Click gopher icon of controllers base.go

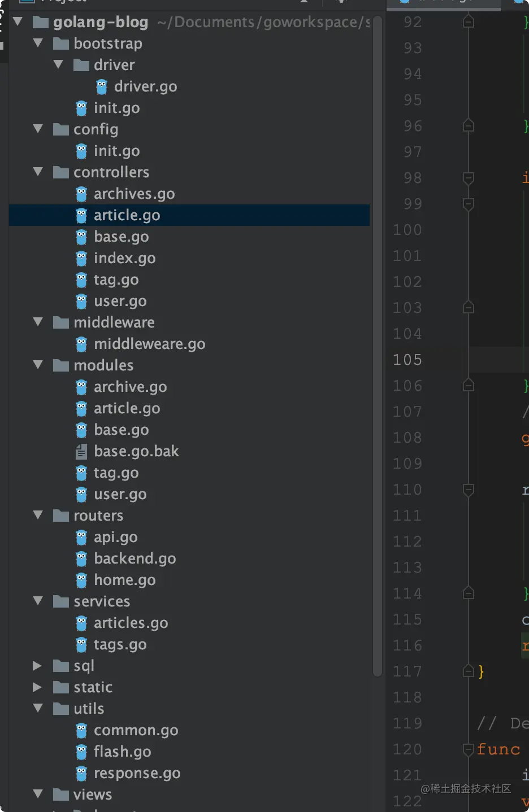coord(81,237)
